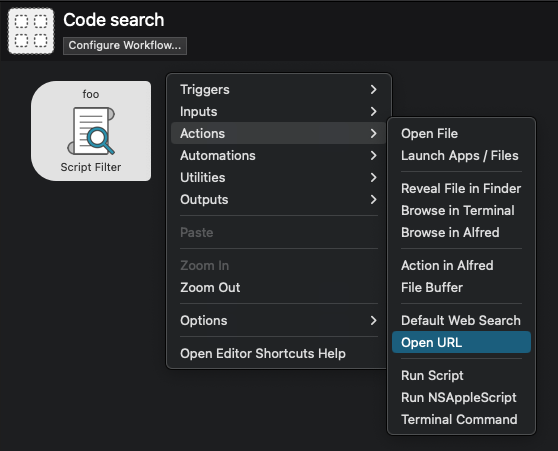The height and width of the screenshot is (451, 558).
Task: Add Browse in Terminal action
Action: coord(461,210)
